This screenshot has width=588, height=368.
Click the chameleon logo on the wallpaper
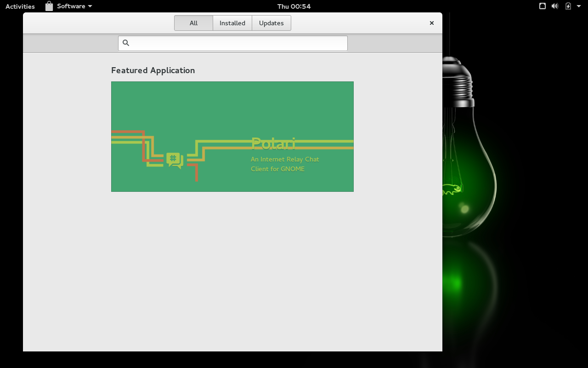coord(452,189)
